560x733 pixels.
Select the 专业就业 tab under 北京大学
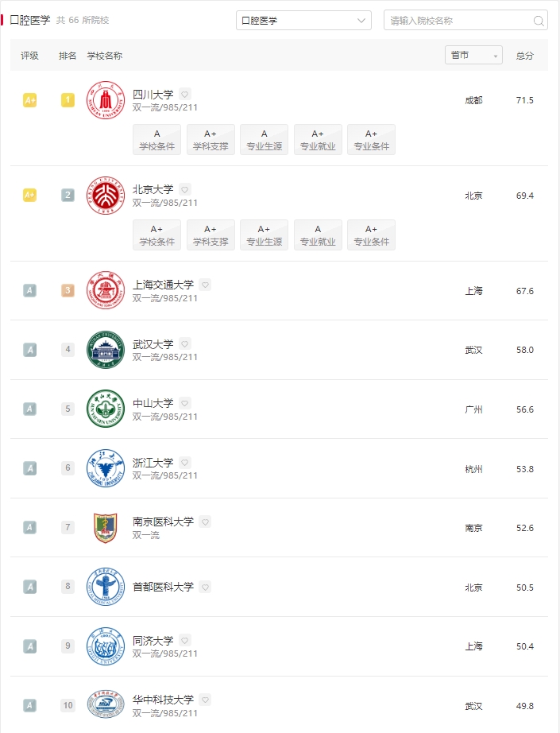pyautogui.click(x=318, y=235)
